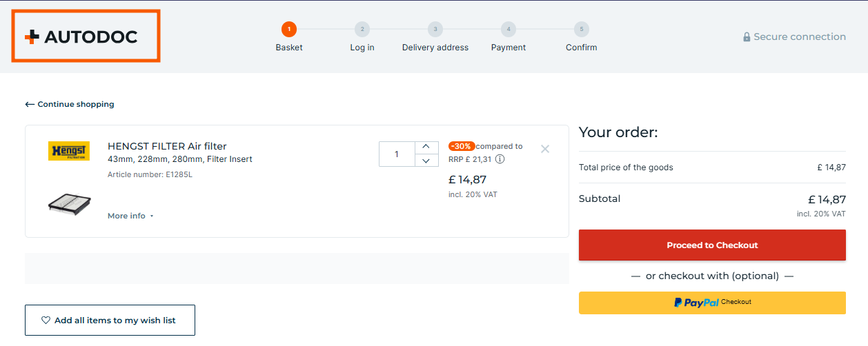Select the Confirm step 5
Viewport: 868px width, 346px height.
point(582,30)
